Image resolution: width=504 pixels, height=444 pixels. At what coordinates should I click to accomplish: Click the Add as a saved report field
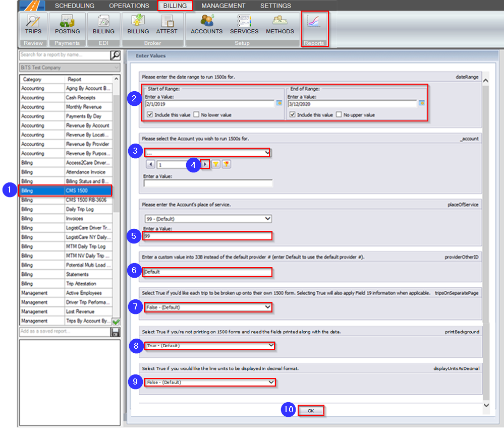[65, 331]
